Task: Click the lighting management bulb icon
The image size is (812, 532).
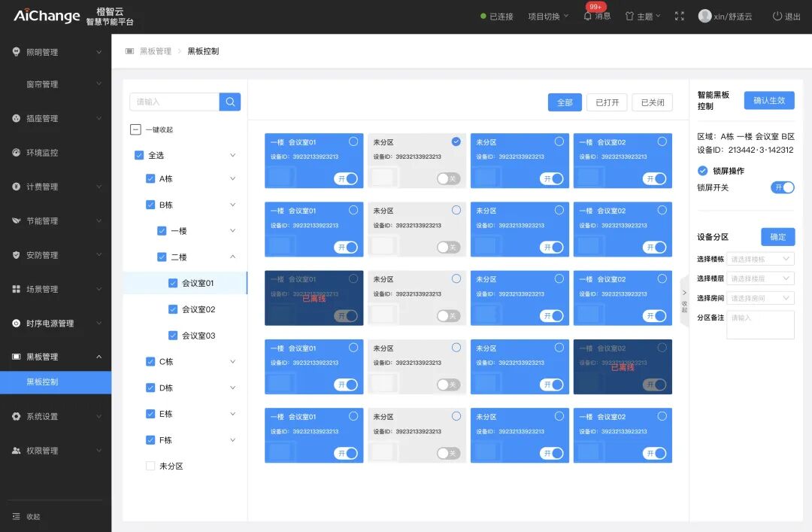Action: click(x=16, y=51)
